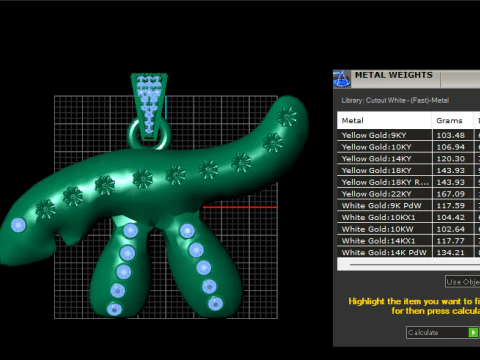Screen dimensions: 480x360
Task: Select the White Gold:14KX1 row
Action: [408, 241]
